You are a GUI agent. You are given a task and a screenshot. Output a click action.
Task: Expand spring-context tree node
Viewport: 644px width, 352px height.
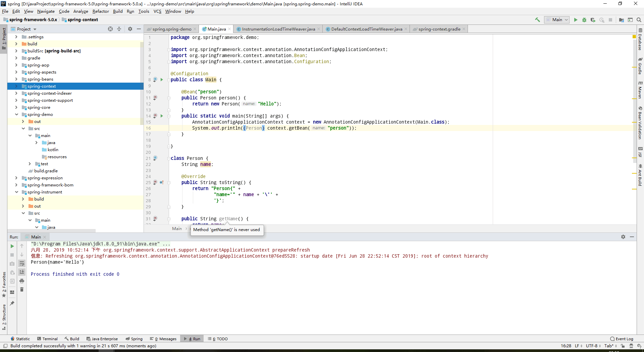[x=16, y=86]
